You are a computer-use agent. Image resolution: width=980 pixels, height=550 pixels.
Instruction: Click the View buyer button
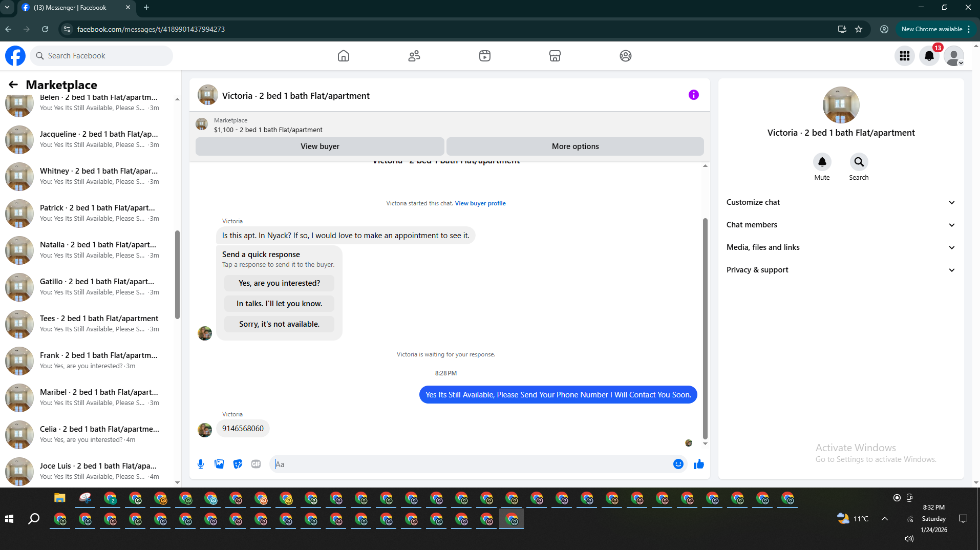[320, 146]
